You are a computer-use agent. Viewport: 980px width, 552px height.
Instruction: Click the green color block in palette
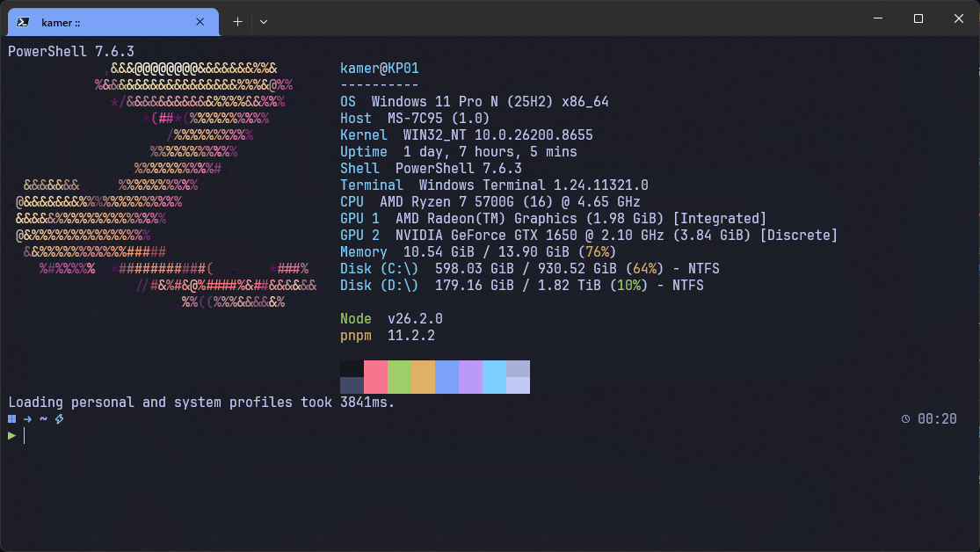(399, 377)
